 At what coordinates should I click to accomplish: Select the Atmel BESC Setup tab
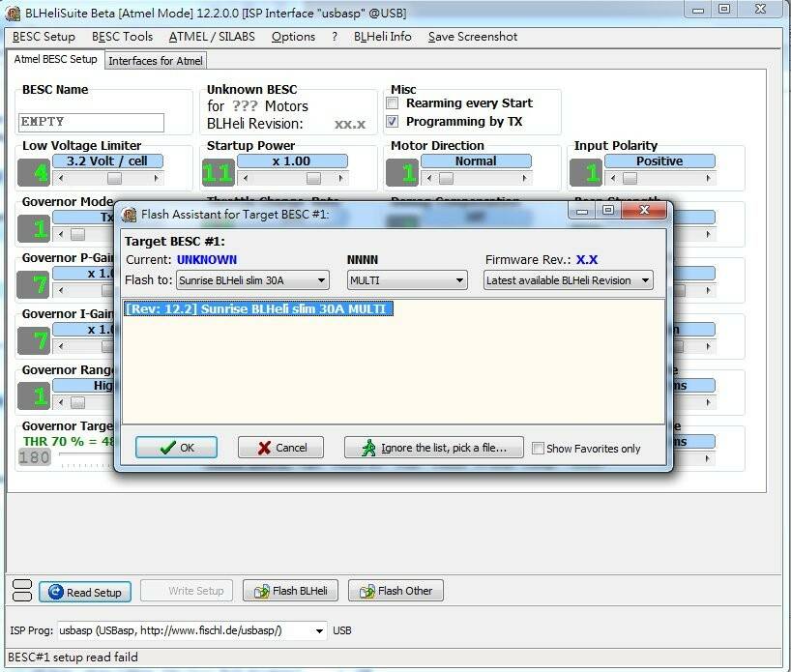click(x=55, y=59)
